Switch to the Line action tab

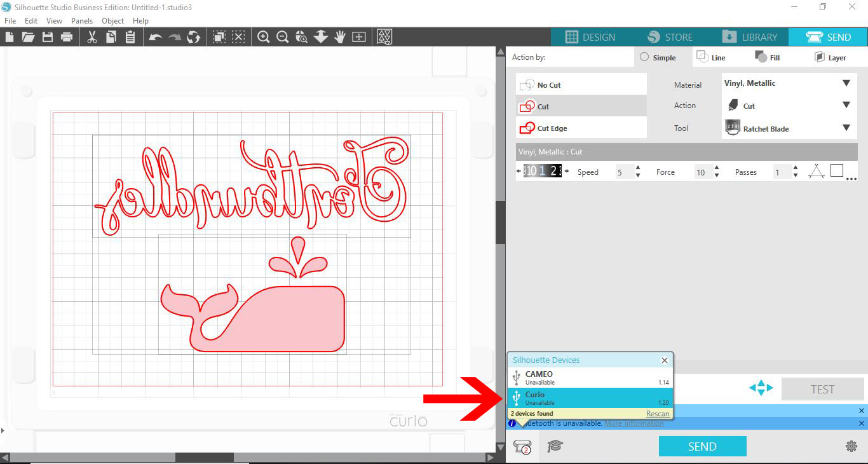[711, 57]
